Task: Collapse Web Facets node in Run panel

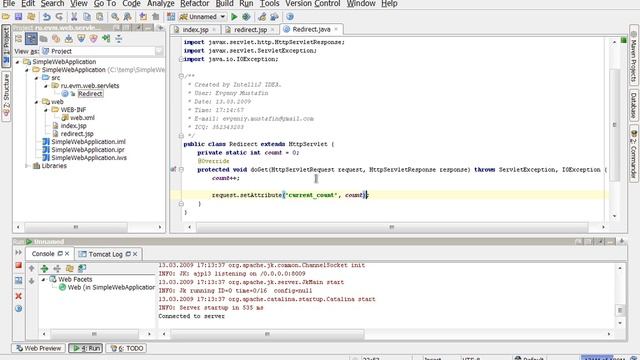Action: [43, 280]
